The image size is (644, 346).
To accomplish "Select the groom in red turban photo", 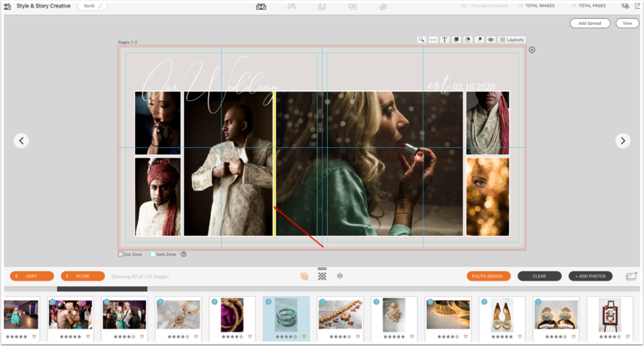I will click(157, 197).
